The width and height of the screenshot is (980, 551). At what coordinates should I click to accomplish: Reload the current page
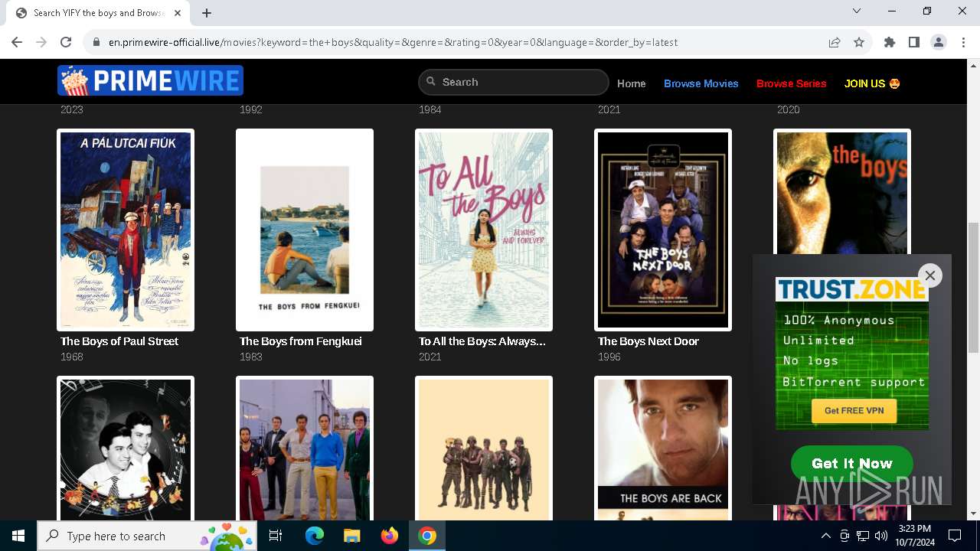coord(66,42)
